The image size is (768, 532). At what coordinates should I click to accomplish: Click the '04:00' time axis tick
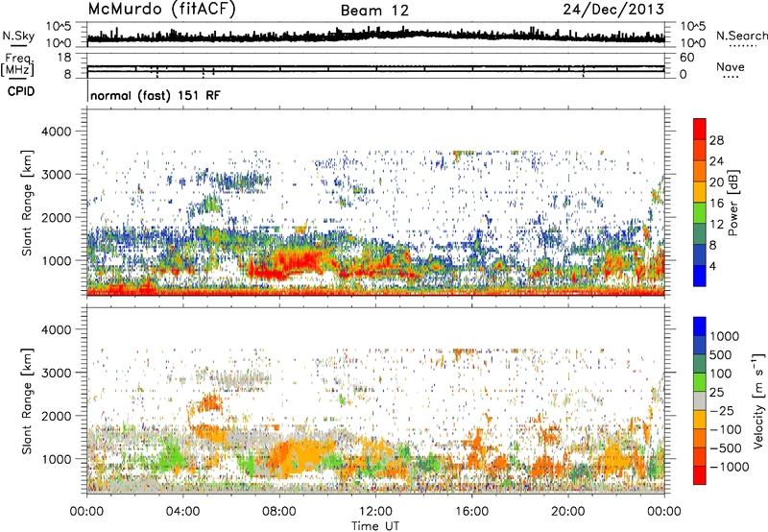pyautogui.click(x=183, y=511)
